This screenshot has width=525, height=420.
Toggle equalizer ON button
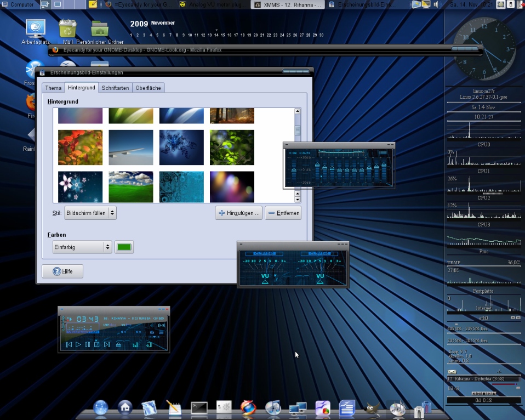[293, 153]
